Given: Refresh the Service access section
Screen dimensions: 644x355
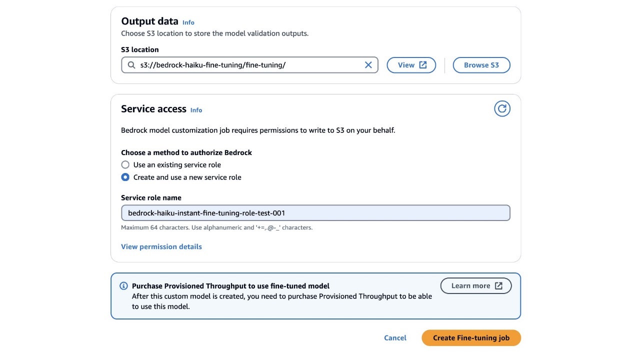Looking at the screenshot, I should coord(502,108).
